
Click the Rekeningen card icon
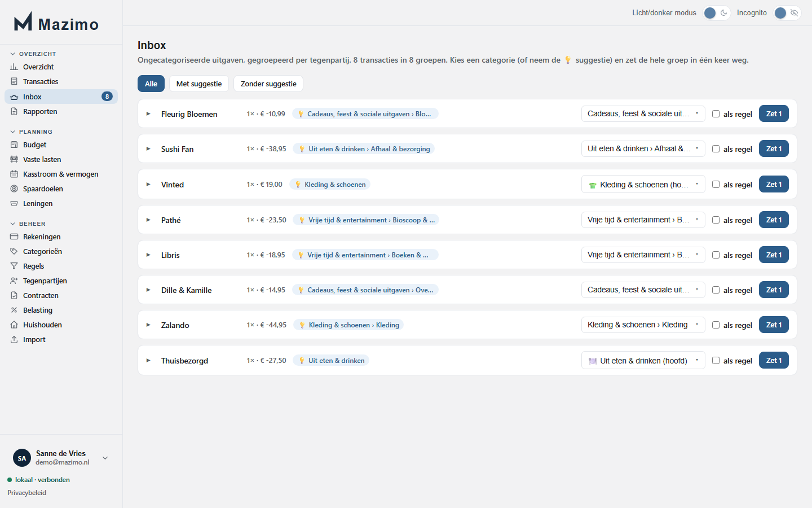click(14, 237)
